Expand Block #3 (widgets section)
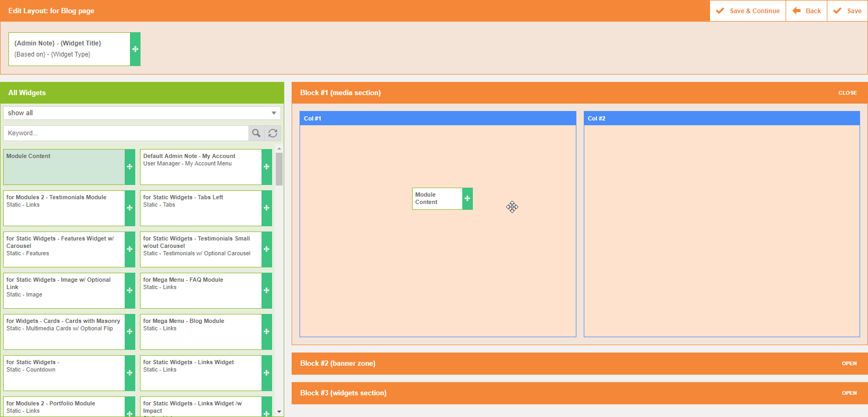868x417 pixels. pos(849,393)
